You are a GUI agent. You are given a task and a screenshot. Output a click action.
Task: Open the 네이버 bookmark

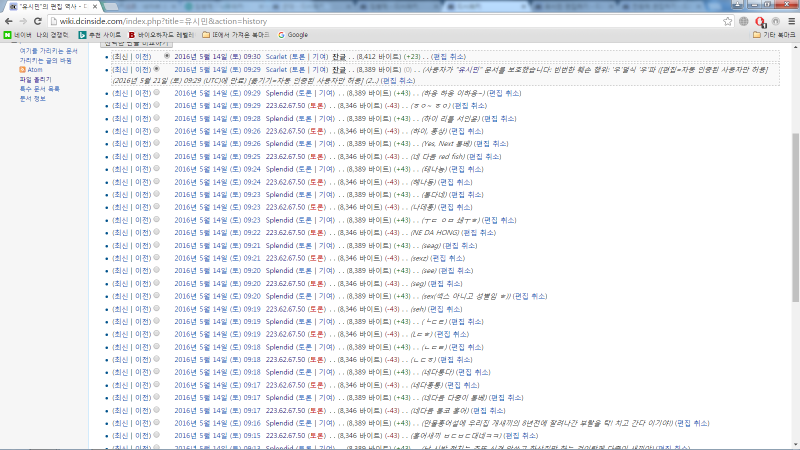[18, 35]
